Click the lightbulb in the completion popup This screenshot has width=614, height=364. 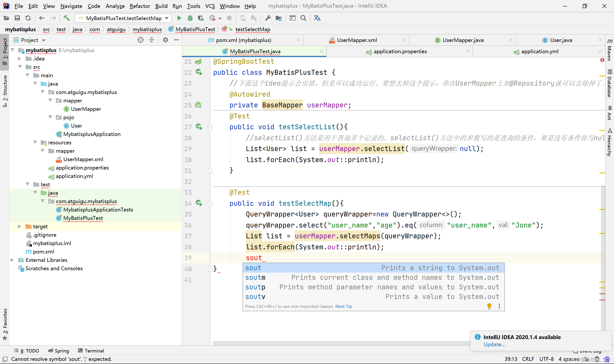[489, 306]
